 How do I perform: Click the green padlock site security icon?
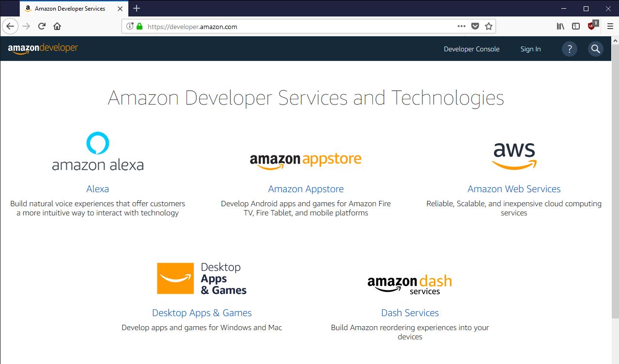pos(139,27)
